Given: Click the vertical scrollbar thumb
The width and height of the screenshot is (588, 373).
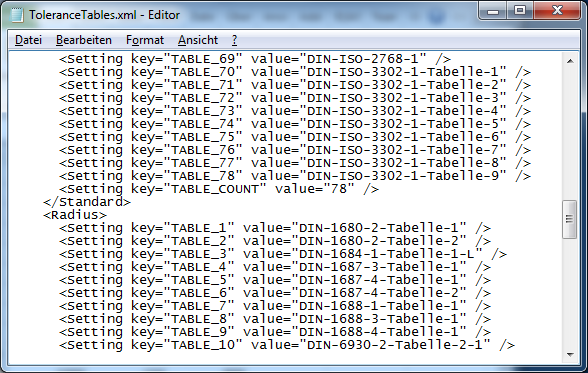Looking at the screenshot, I should [x=569, y=219].
